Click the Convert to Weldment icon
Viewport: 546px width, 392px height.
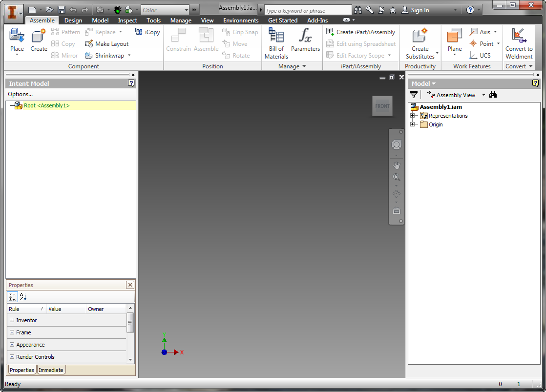click(519, 36)
